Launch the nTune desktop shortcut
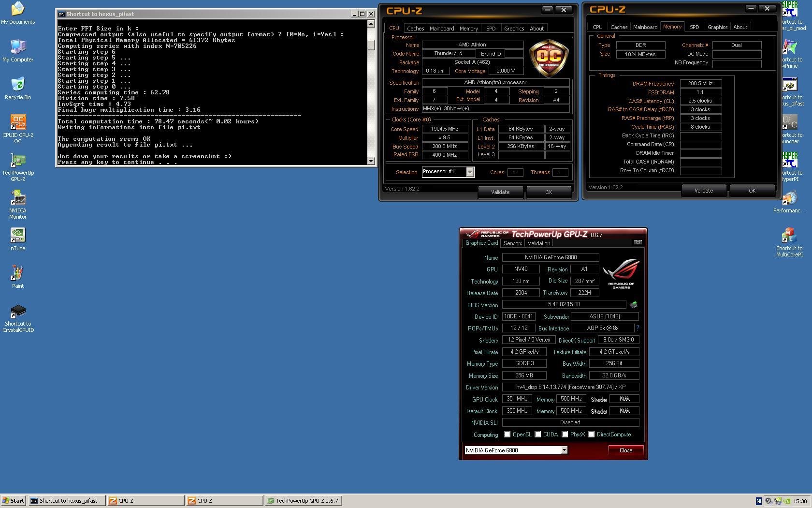812x508 pixels. [18, 239]
